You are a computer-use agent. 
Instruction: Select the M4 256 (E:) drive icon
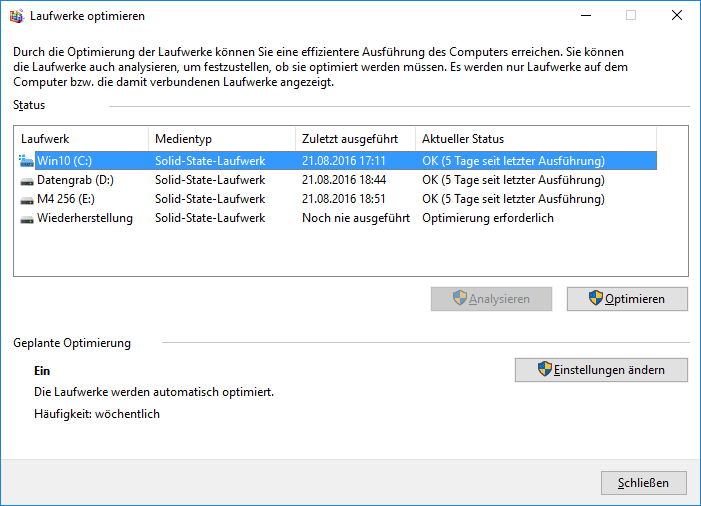27,200
